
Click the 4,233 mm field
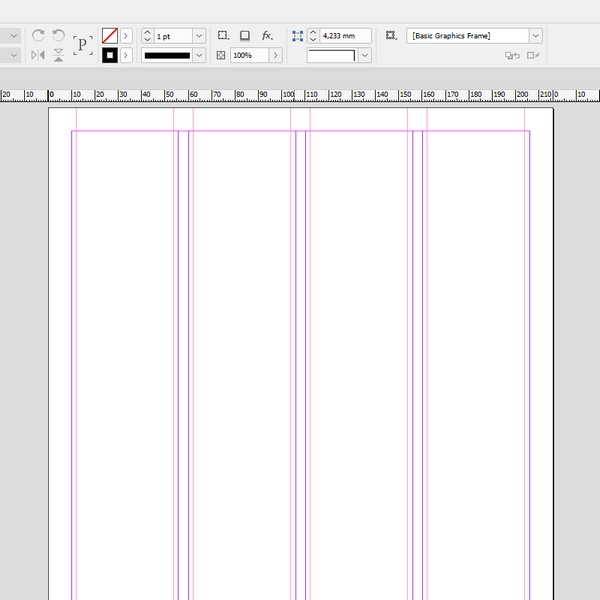click(345, 36)
